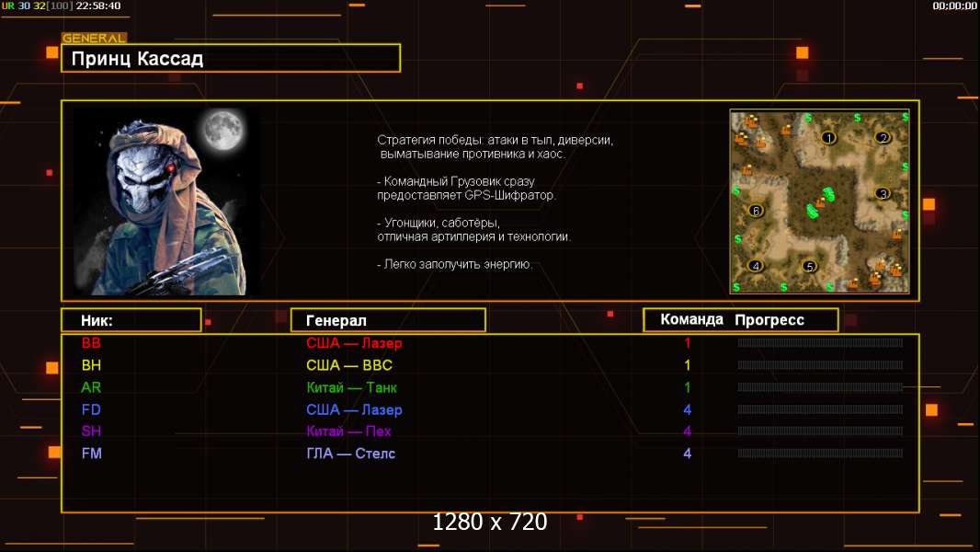Click start position 3 on the minimap
This screenshot has width=980, height=552.
[x=883, y=193]
